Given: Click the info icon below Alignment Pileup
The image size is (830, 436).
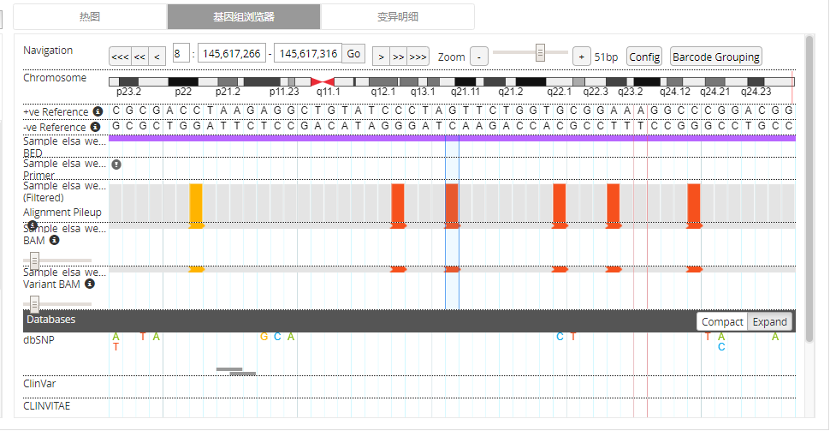Looking at the screenshot, I should (x=32, y=225).
